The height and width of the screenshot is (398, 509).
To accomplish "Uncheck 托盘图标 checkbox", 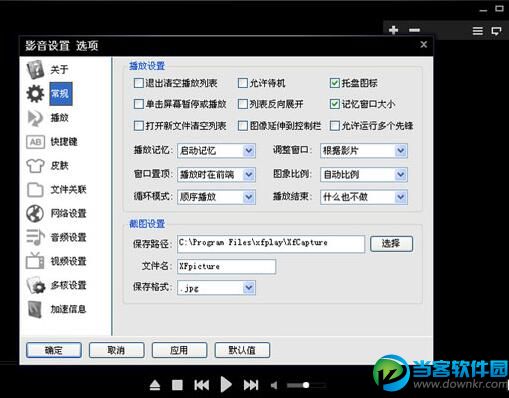I will pos(335,83).
